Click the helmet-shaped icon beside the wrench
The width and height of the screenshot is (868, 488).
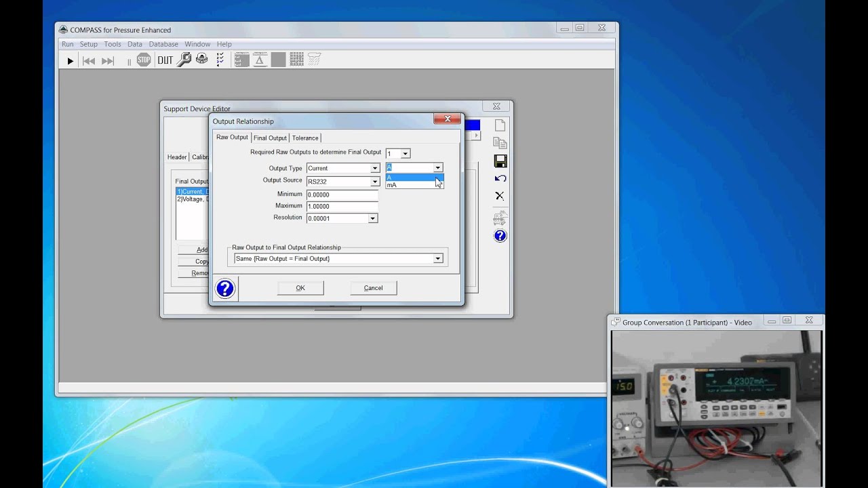point(202,60)
